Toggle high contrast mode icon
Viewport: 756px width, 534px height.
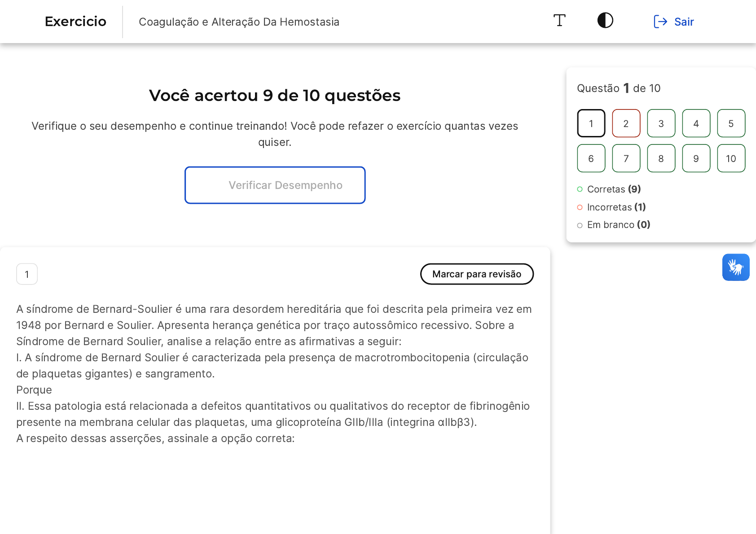tap(605, 21)
